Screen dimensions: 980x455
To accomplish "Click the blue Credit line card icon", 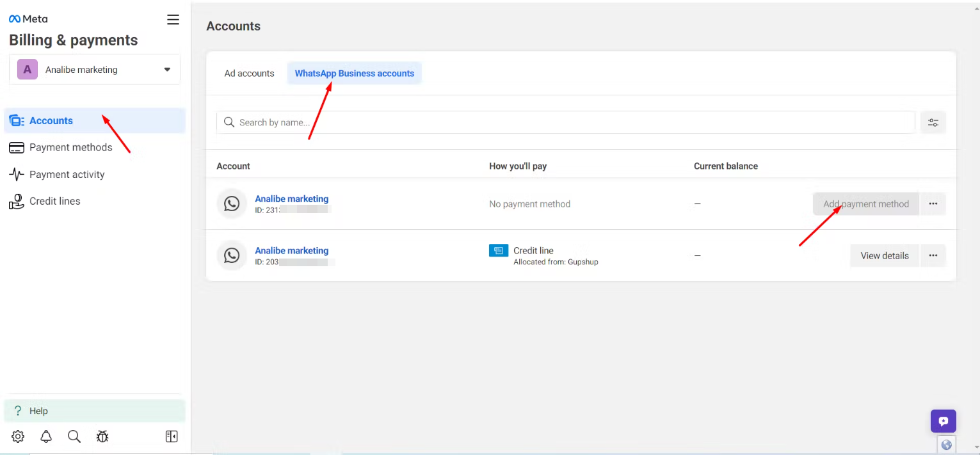I will point(499,250).
